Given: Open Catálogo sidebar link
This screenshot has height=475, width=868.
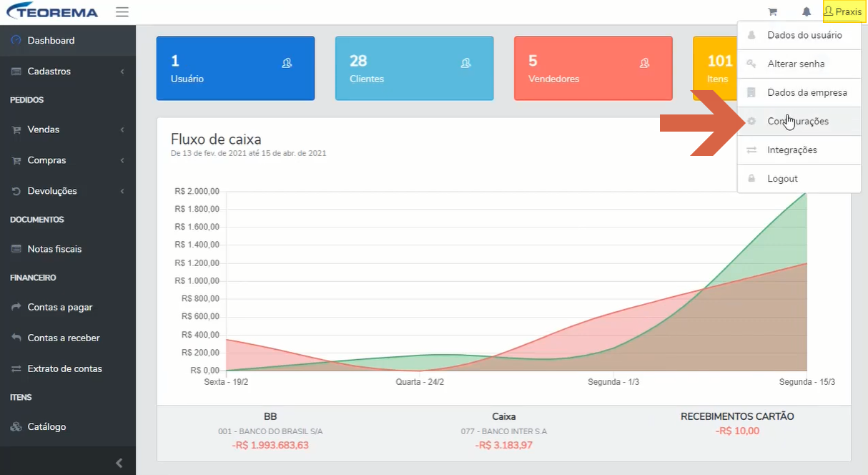Looking at the screenshot, I should point(68,426).
